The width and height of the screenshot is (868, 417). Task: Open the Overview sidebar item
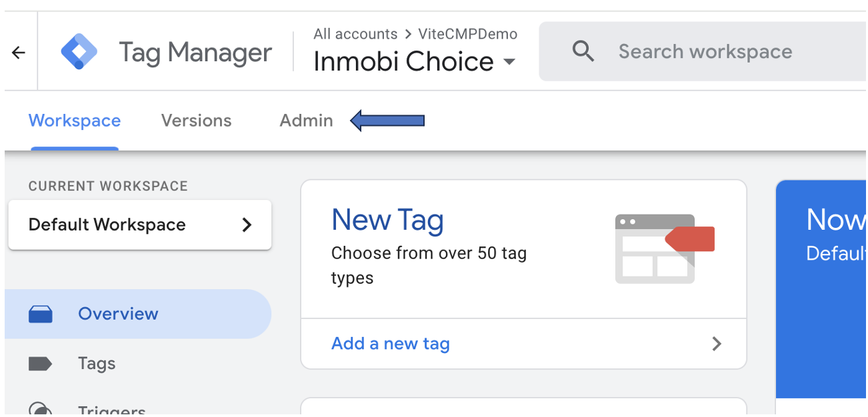pyautogui.click(x=138, y=314)
